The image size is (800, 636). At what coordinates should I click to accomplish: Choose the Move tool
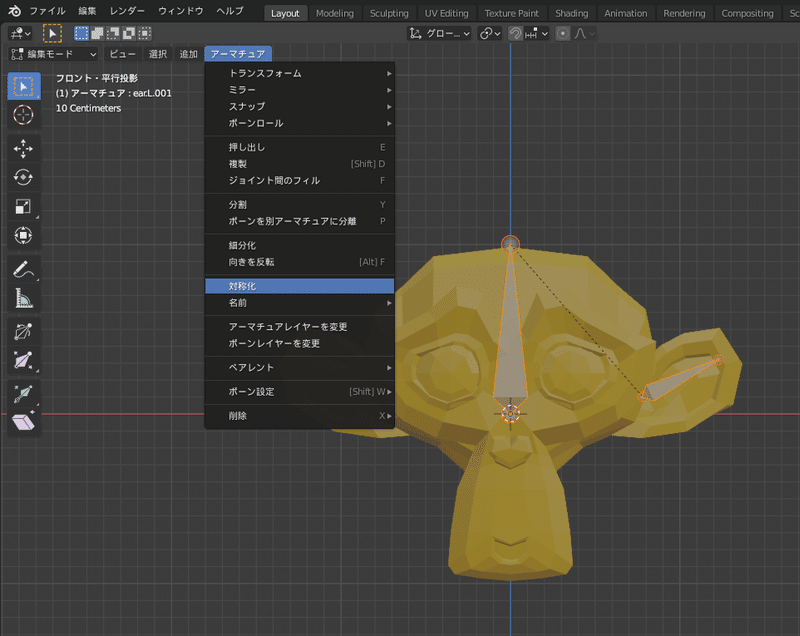[23, 148]
